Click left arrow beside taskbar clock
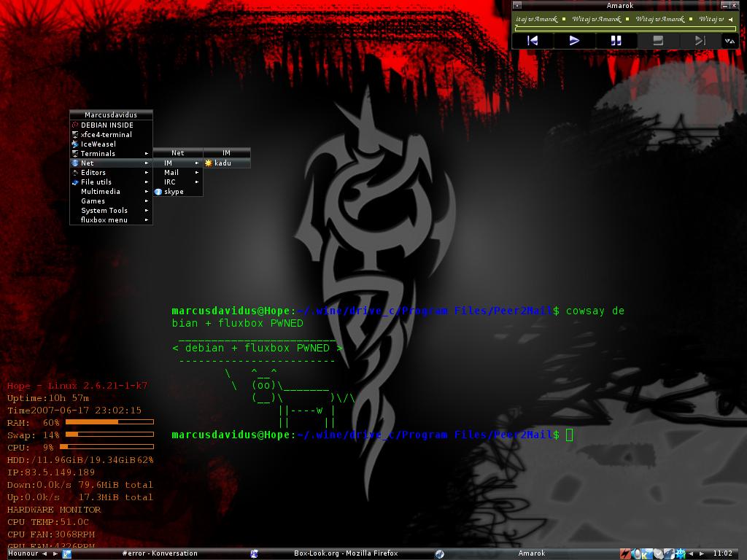Viewport: 747px width, 560px height. click(692, 554)
